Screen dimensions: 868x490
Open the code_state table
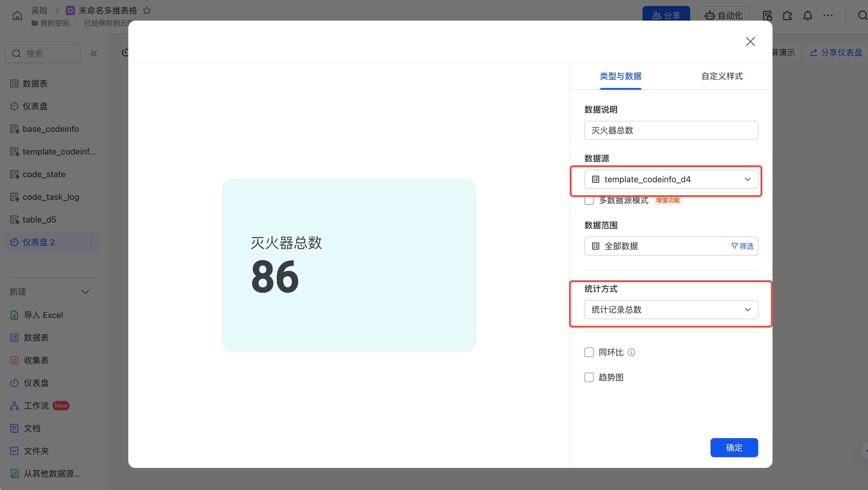(52, 174)
